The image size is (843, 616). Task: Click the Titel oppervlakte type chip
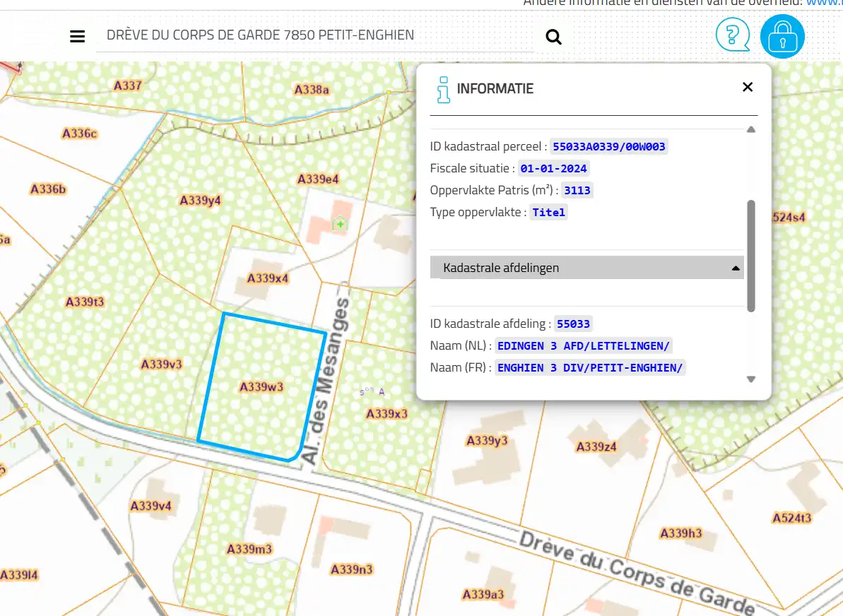(548, 212)
